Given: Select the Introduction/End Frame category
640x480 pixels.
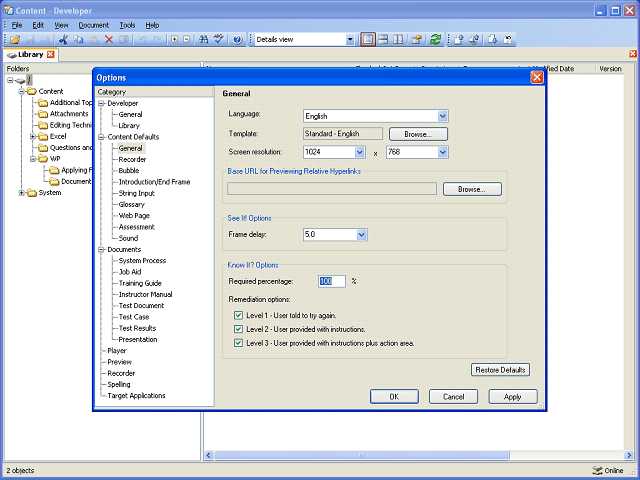Looking at the screenshot, I should coord(154,182).
